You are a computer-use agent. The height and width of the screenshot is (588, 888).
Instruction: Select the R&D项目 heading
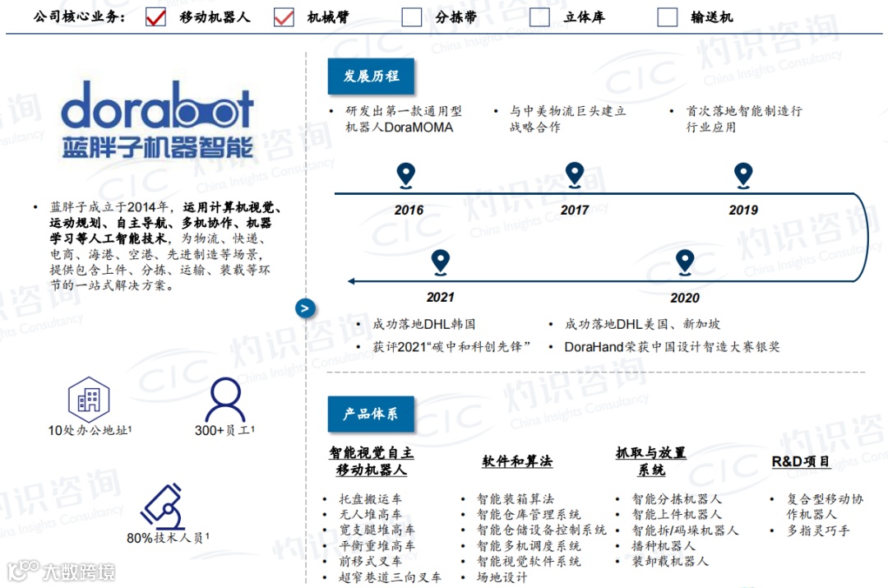[801, 461]
